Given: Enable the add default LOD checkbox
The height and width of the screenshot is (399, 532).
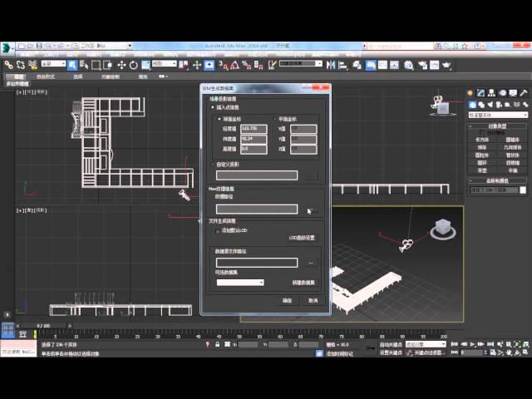Looking at the screenshot, I should click(x=218, y=231).
